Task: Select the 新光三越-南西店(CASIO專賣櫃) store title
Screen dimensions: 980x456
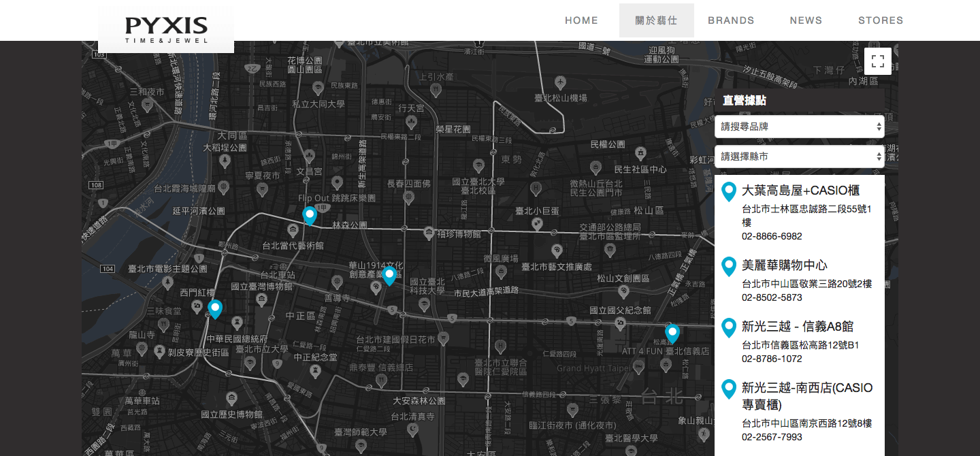Action: tap(807, 396)
